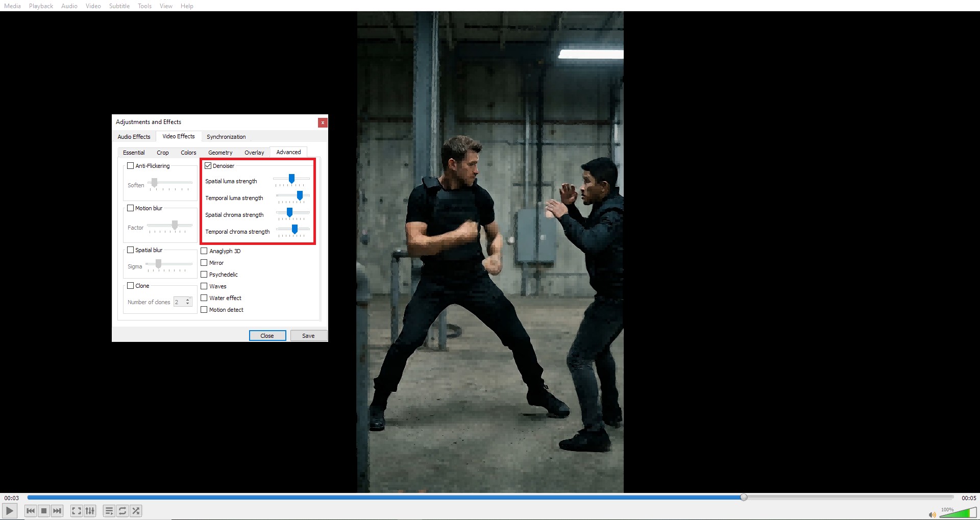Click Save in Adjustments dialog
Image resolution: width=980 pixels, height=520 pixels.
(x=308, y=336)
